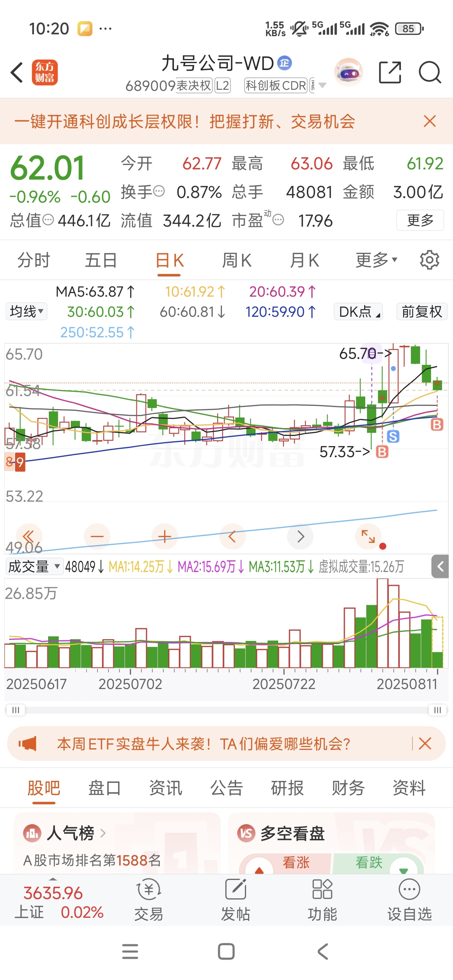Tap the 人气榜 chart icon
The width and height of the screenshot is (453, 980).
tap(32, 833)
